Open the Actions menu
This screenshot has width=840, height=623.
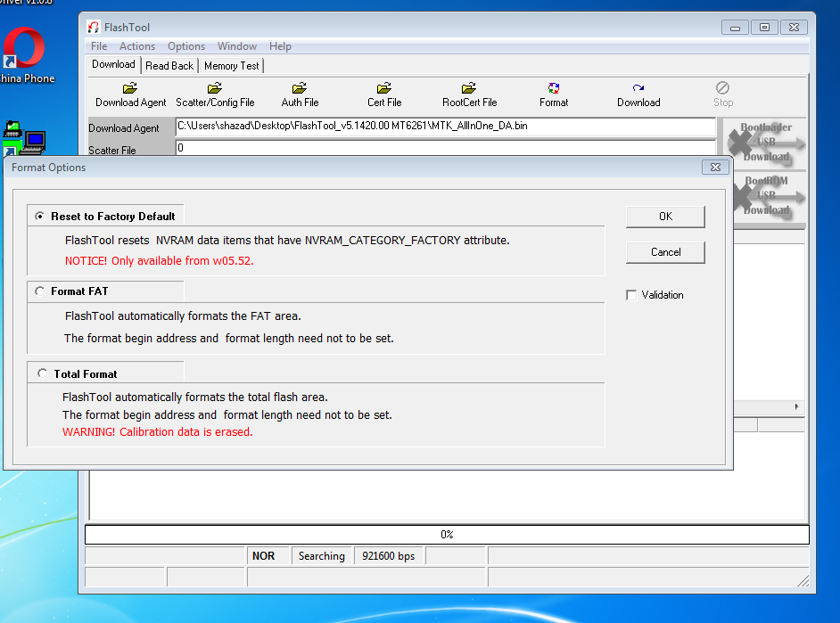tap(137, 46)
